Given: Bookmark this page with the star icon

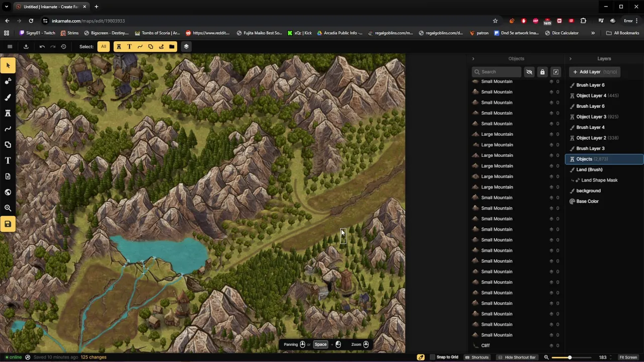Looking at the screenshot, I should (x=495, y=21).
